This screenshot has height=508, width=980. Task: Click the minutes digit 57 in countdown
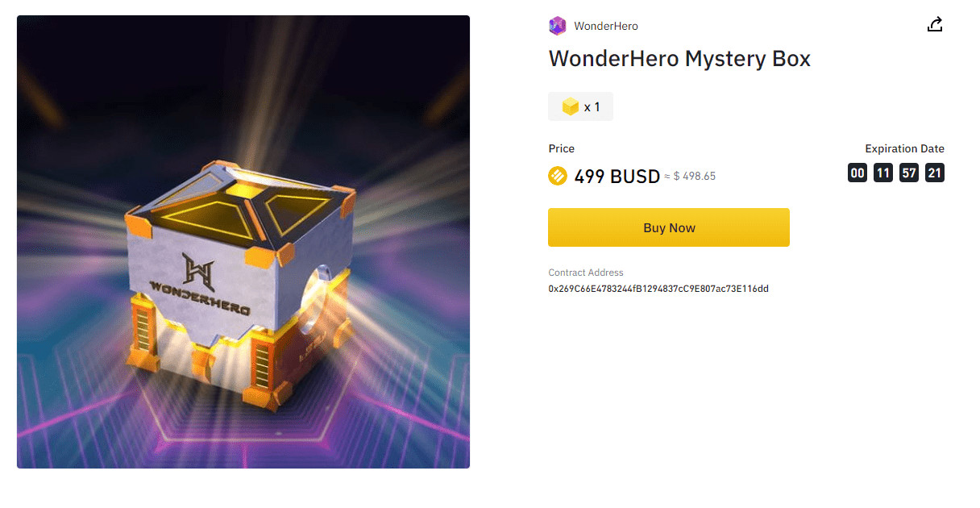909,173
